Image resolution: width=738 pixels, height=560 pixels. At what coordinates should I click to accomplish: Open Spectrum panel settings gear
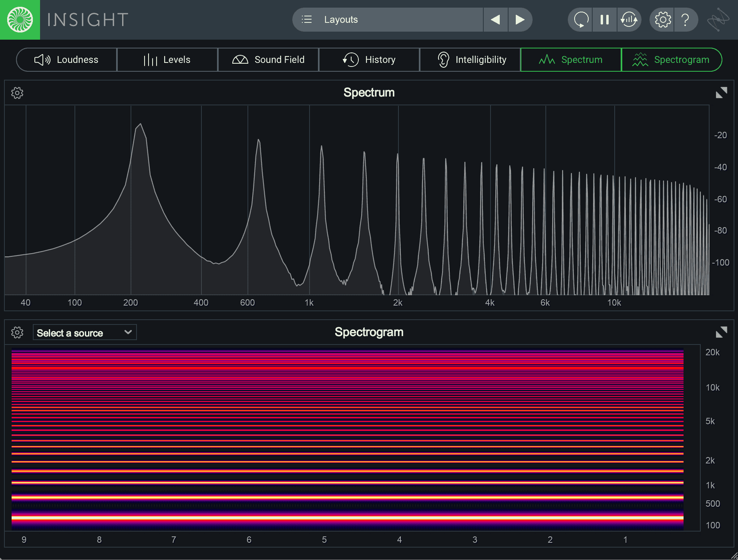[17, 93]
